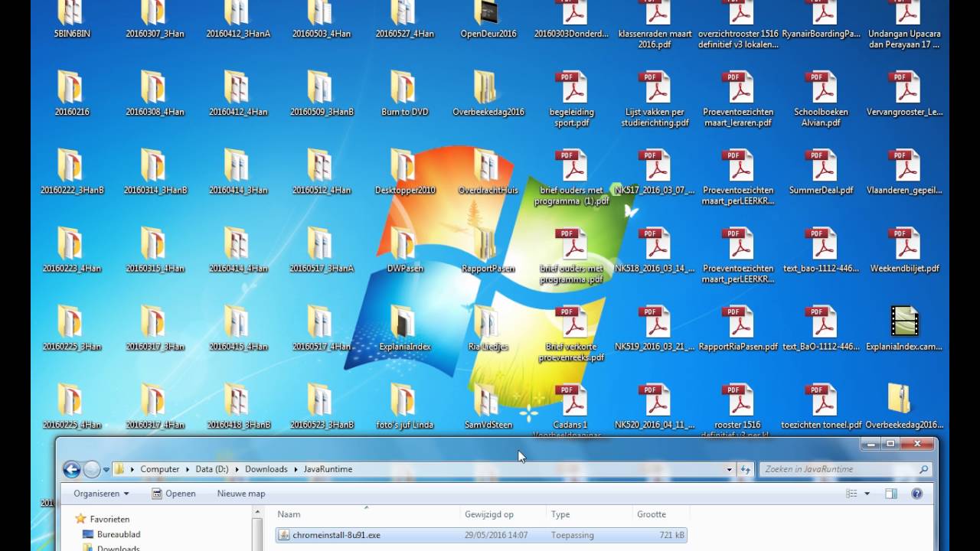This screenshot has height=551, width=980.
Task: Toggle the preview pane in Explorer
Action: tap(890, 494)
